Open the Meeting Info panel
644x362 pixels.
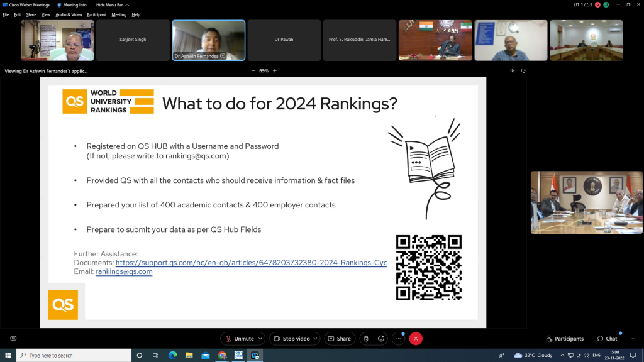point(72,5)
